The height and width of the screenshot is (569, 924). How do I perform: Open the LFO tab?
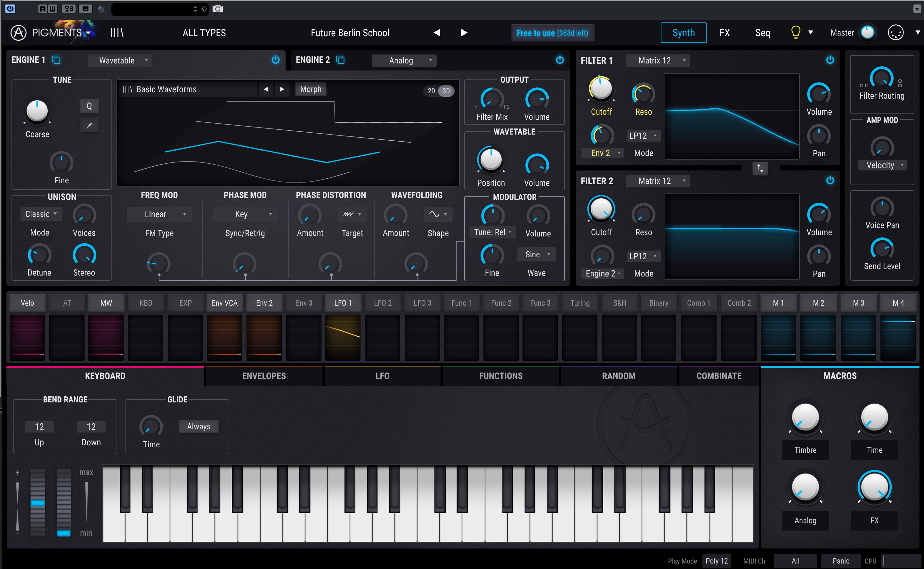tap(383, 375)
